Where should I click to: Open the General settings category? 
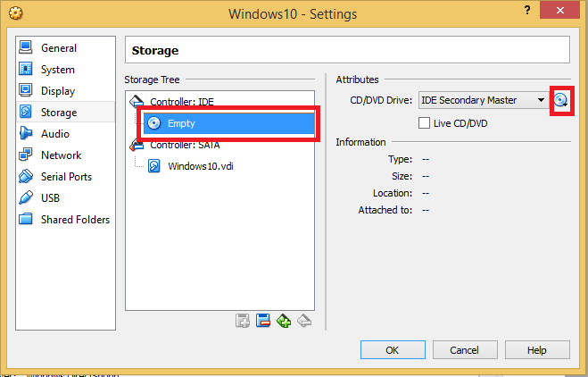click(66, 47)
